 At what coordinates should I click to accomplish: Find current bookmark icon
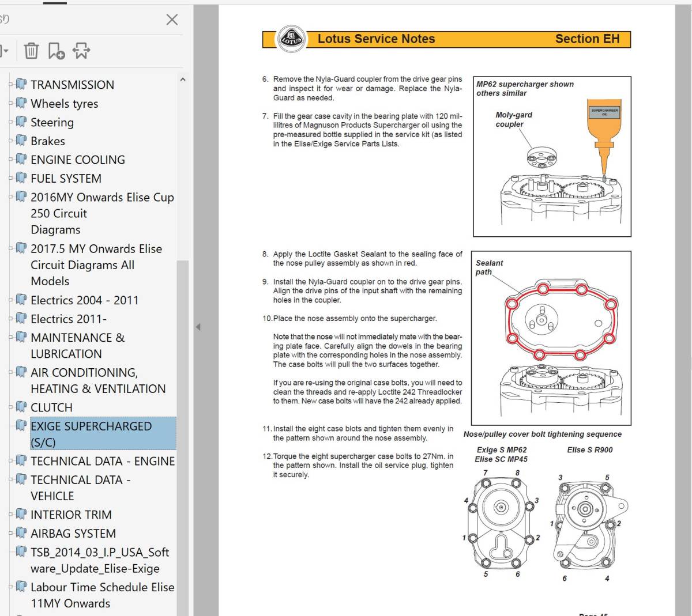point(81,51)
